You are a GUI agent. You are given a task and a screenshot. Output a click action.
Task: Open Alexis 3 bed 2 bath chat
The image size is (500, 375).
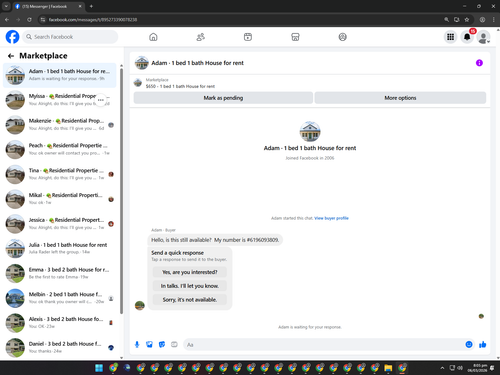click(x=60, y=323)
